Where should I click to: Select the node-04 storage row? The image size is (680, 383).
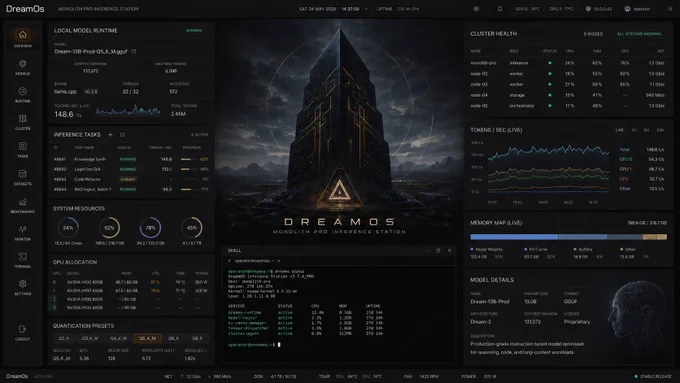point(567,95)
